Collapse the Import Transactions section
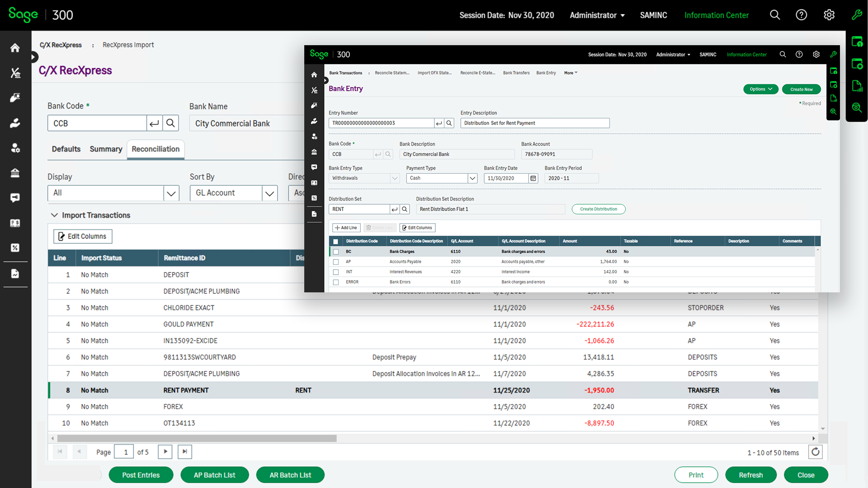Screen dimensions: 868x488 coord(55,215)
